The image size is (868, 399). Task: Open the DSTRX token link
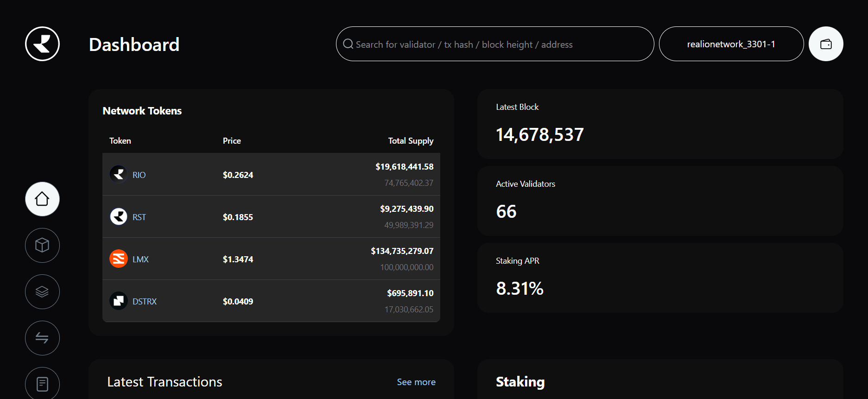[145, 301]
